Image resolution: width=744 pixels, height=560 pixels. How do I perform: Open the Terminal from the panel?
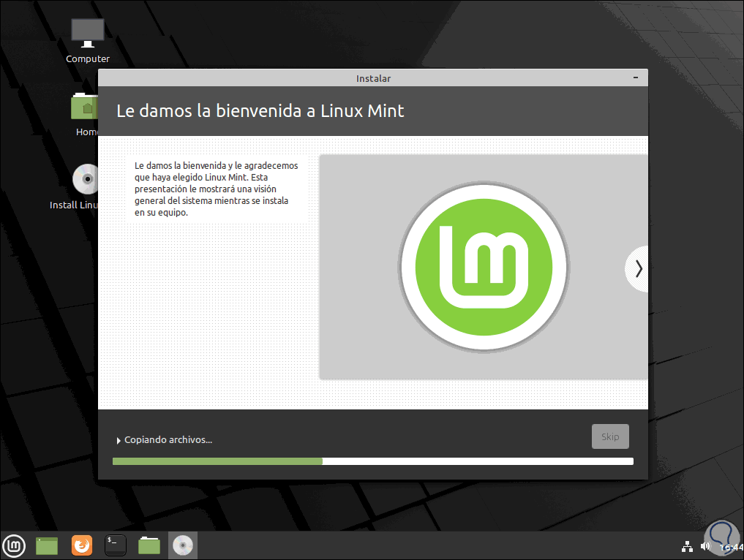[x=116, y=546]
